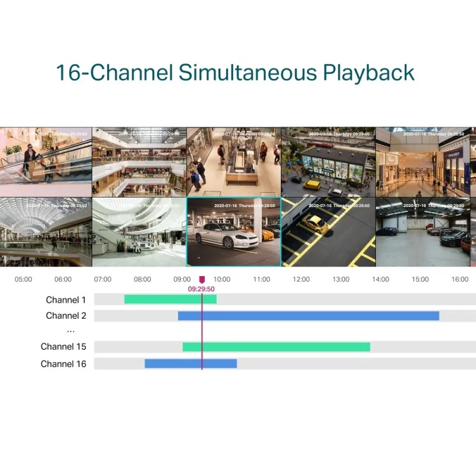Open the yellow car aerial parking feed
476x476 pixels.
tap(327, 232)
